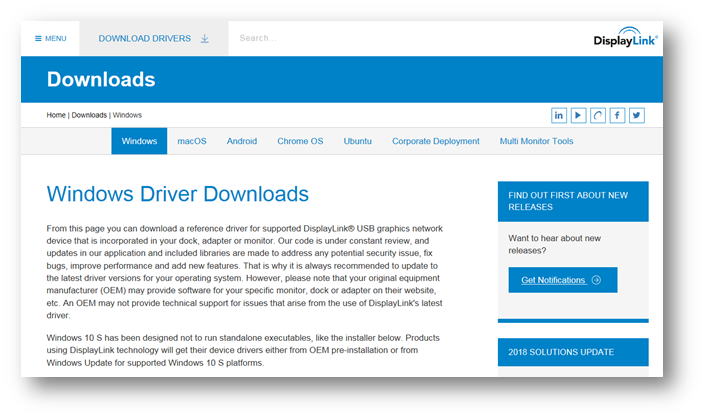Click the arrow circle in Get Notifications
The width and height of the screenshot is (705, 419).
pyautogui.click(x=597, y=280)
